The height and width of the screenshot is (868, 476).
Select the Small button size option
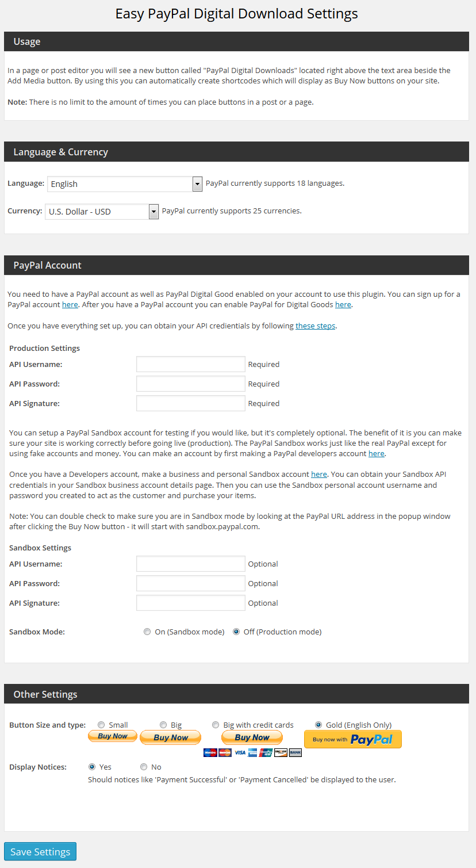click(x=101, y=725)
